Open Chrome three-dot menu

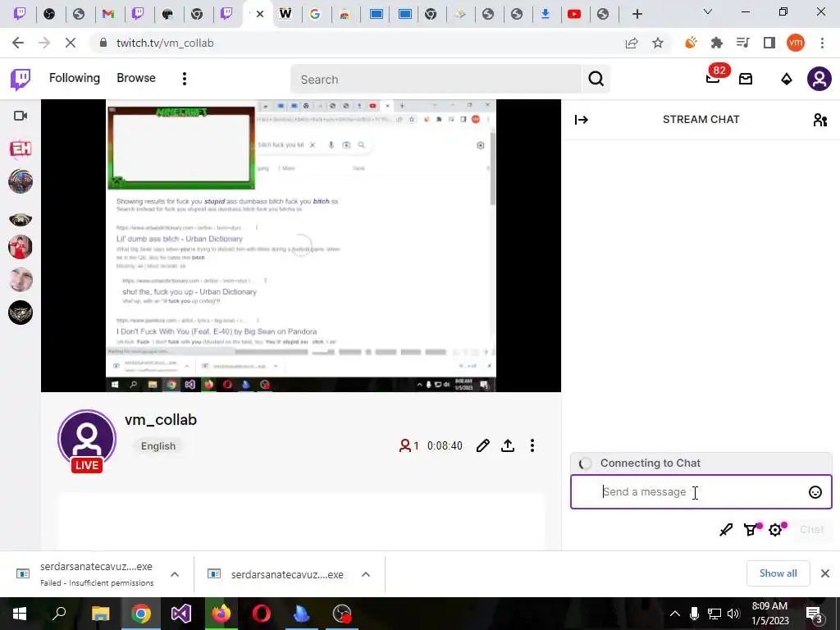tap(822, 43)
